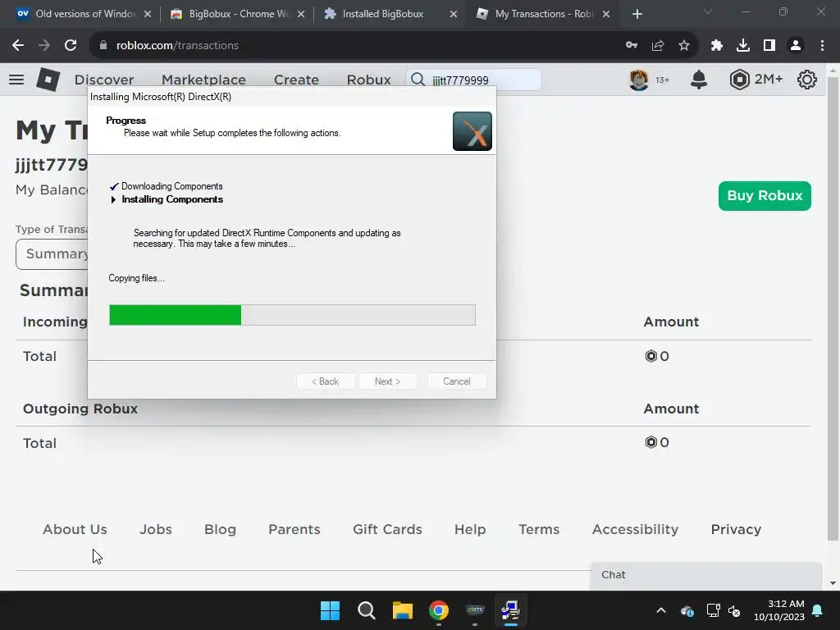Open the Type of Transaction Summary dropdown
The height and width of the screenshot is (630, 840).
52,254
